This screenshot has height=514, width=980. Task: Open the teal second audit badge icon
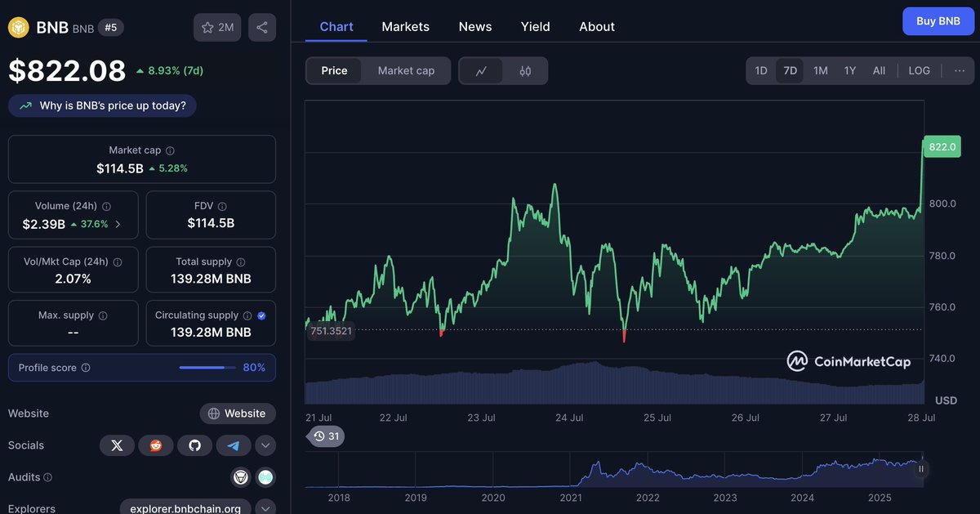coord(265,477)
